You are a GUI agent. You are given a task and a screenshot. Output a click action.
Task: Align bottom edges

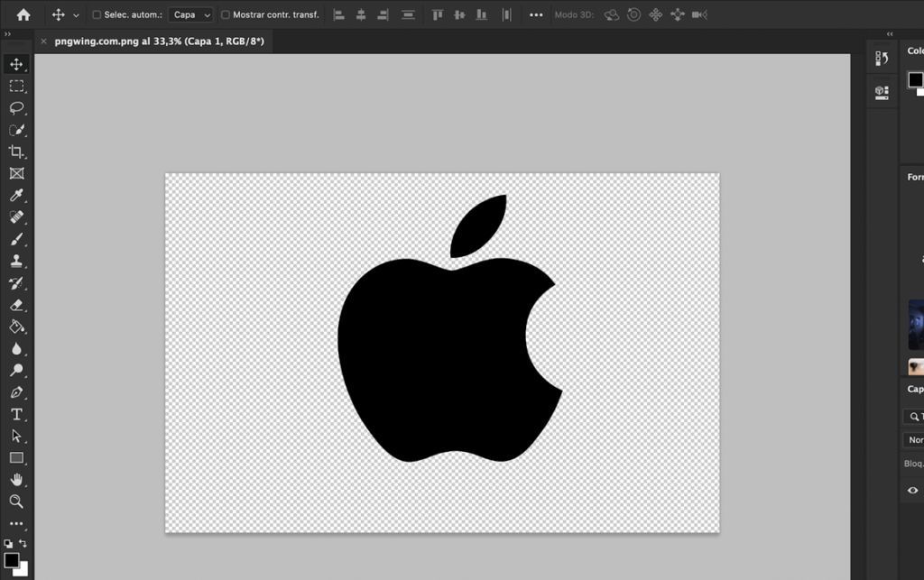tap(482, 14)
